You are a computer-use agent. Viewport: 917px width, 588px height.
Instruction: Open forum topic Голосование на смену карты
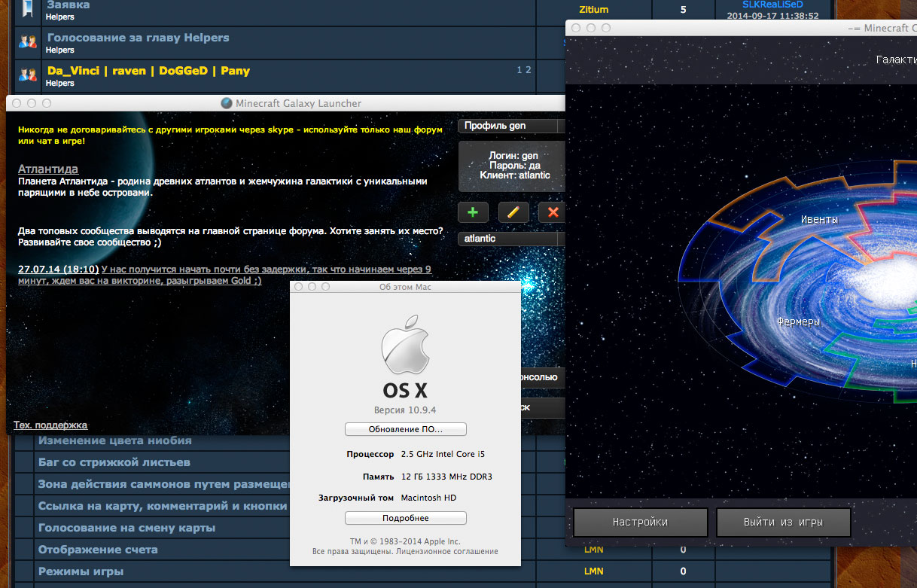[x=126, y=528]
